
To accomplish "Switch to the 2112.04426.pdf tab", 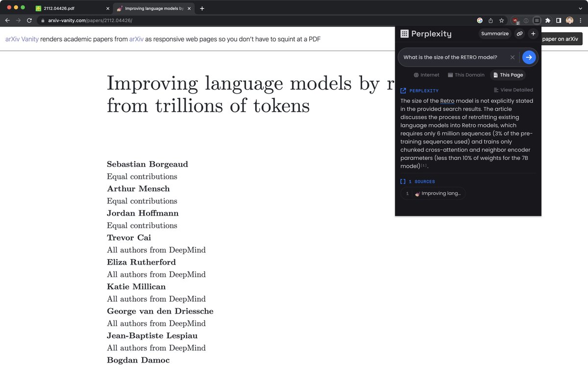I will tap(69, 8).
